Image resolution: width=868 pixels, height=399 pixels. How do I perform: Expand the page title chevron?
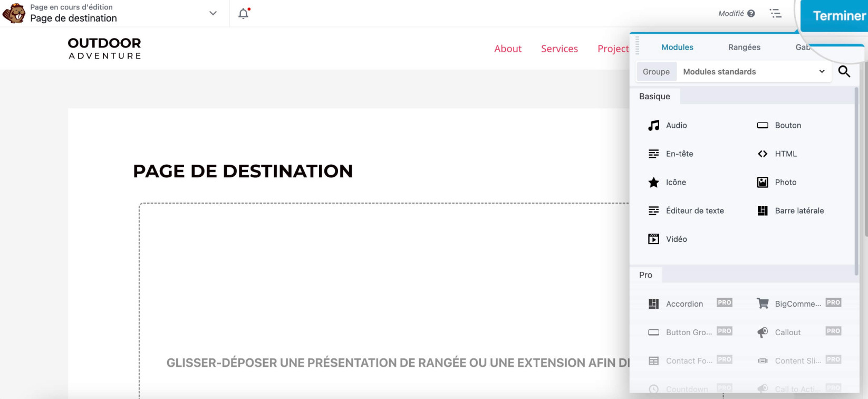(x=213, y=13)
